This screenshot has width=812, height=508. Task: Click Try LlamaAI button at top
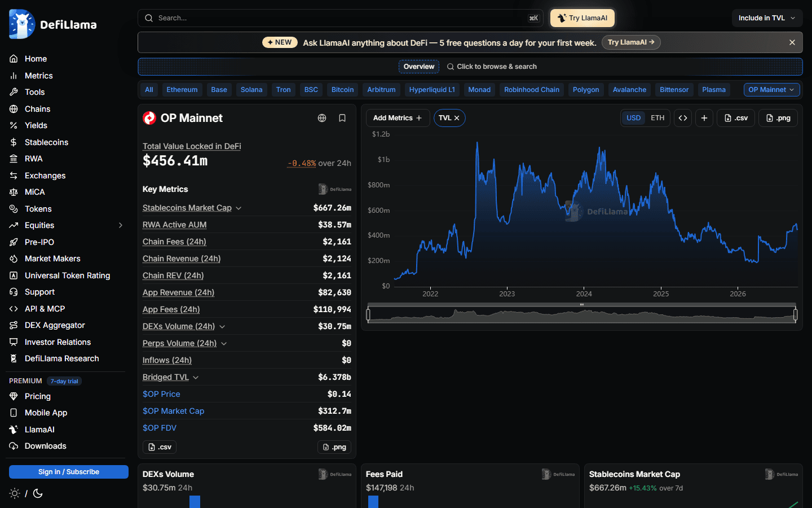pyautogui.click(x=582, y=18)
